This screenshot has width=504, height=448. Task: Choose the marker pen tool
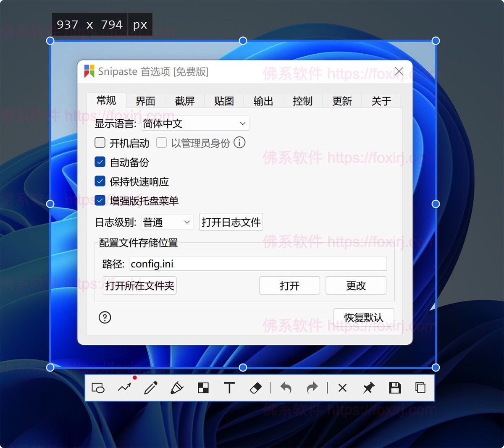point(177,388)
